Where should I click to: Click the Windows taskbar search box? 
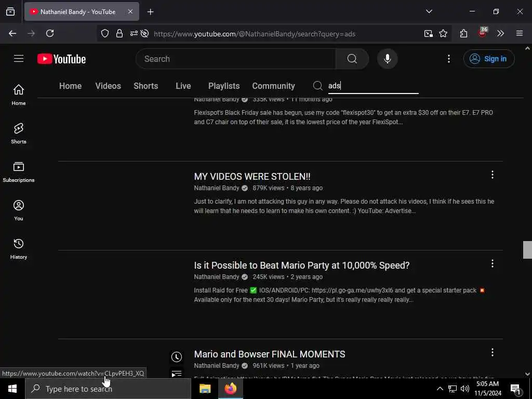108,389
